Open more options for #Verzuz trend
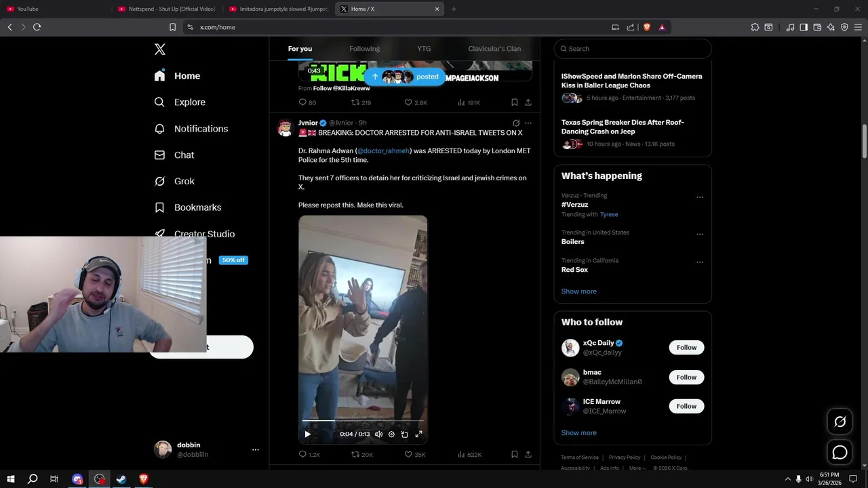Image resolution: width=868 pixels, height=488 pixels. click(x=700, y=197)
